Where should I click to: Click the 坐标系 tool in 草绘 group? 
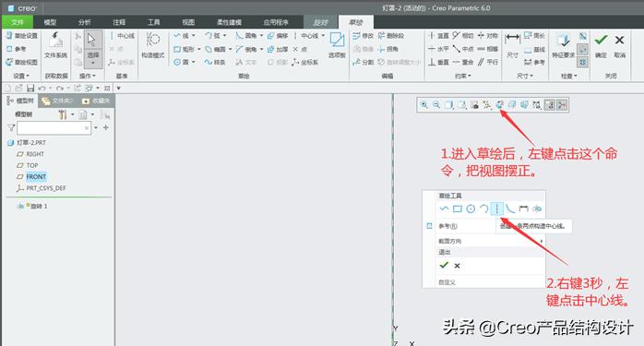305,62
